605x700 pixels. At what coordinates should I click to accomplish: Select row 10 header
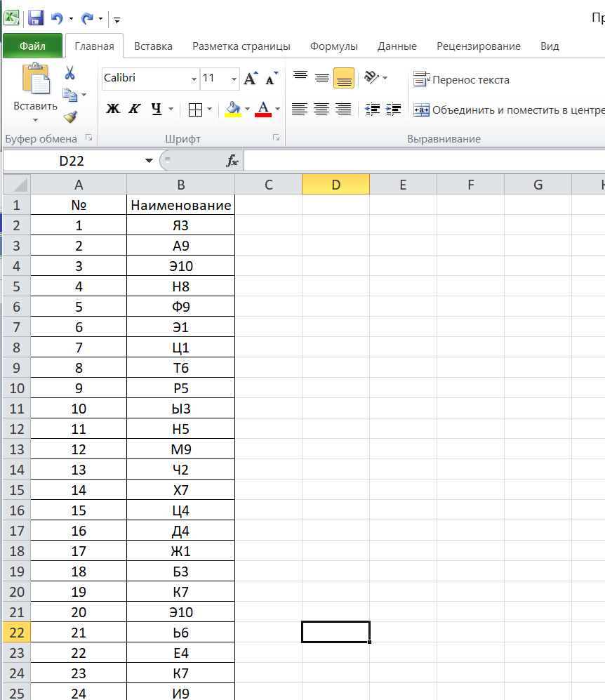[x=17, y=388]
